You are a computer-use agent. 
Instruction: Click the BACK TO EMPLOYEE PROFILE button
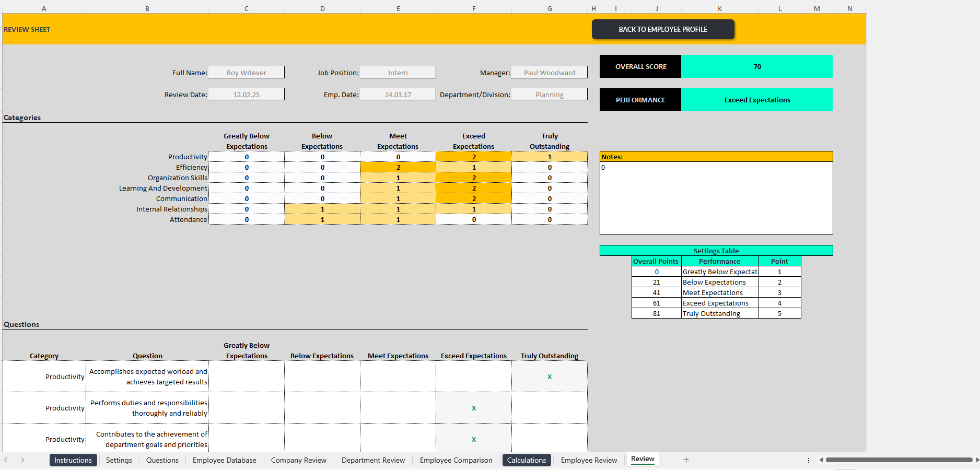[x=662, y=29]
